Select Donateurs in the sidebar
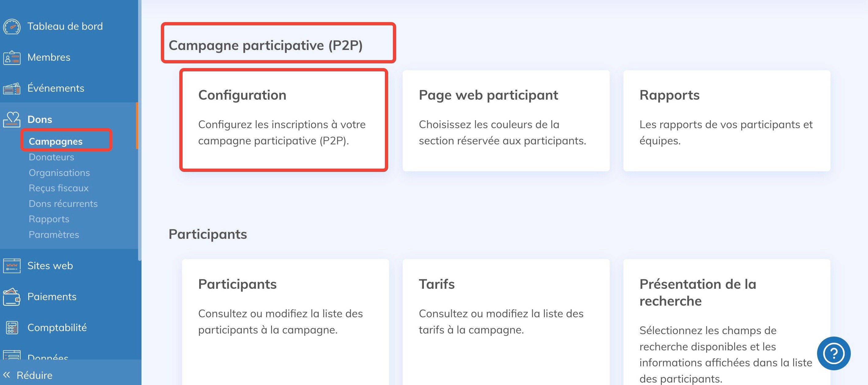This screenshot has width=868, height=385. 51,157
